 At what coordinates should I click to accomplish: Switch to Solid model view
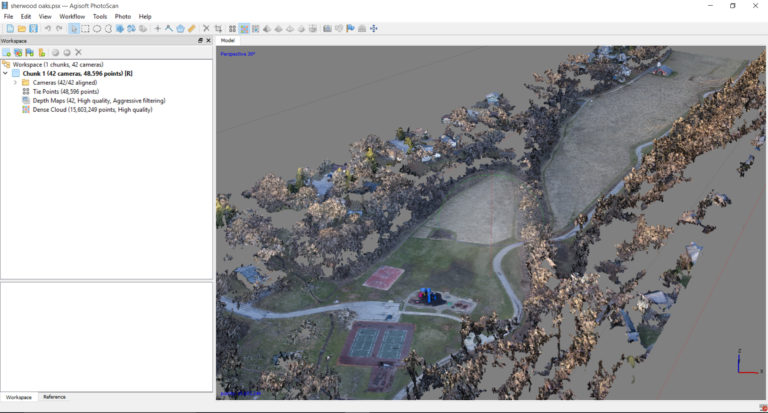point(278,28)
